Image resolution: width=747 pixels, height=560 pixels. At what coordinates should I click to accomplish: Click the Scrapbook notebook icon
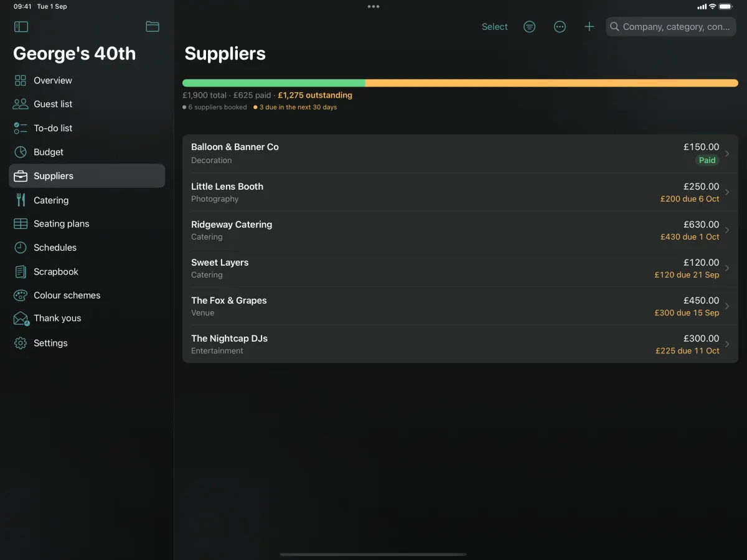[x=21, y=272]
